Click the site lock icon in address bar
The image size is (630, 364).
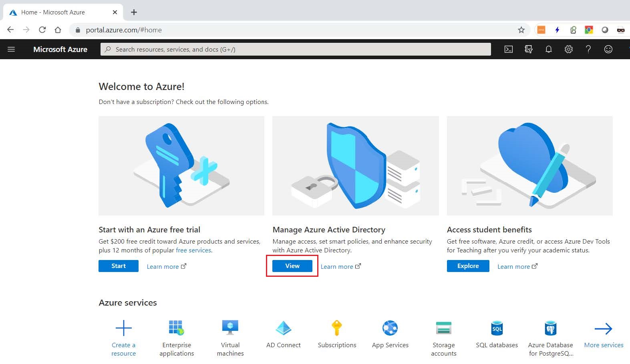[x=78, y=30]
